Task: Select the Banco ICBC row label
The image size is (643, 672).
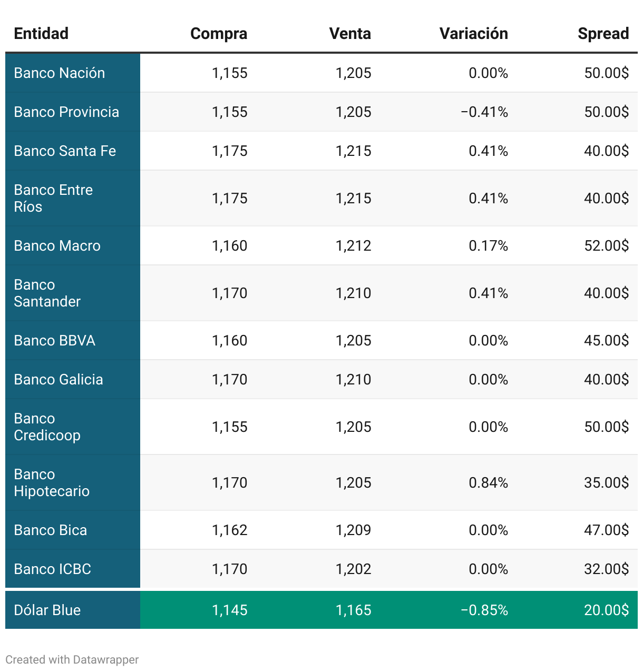Action: tap(52, 569)
